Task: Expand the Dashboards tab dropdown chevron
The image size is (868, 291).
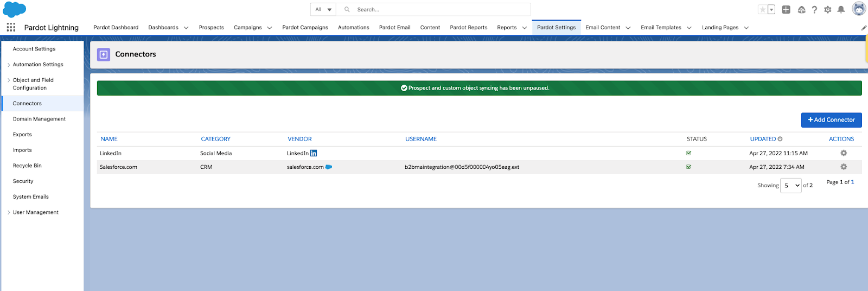Action: pos(186,28)
